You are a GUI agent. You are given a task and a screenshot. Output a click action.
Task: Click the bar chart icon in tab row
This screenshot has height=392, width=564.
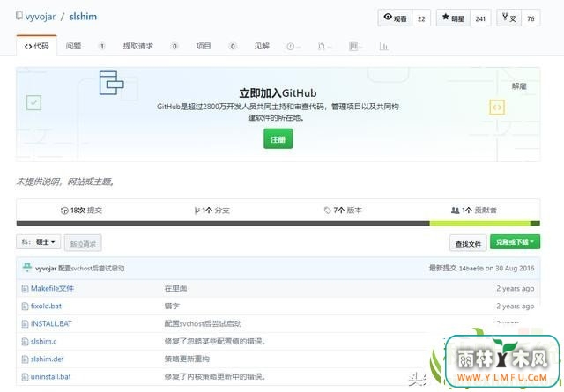click(383, 47)
